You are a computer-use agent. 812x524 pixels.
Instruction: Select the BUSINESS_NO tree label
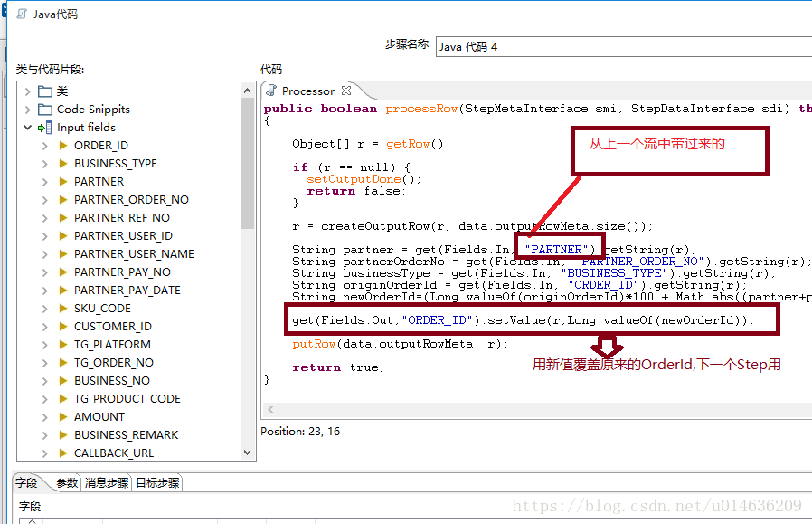112,381
